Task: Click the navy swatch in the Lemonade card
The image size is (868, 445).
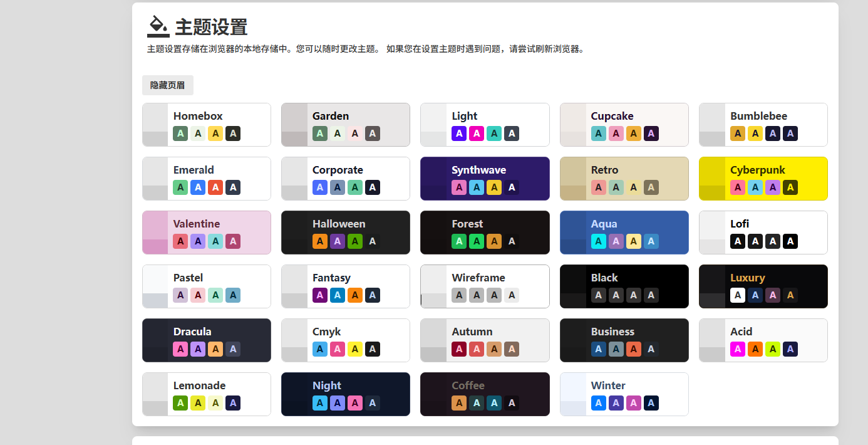Action: click(233, 403)
